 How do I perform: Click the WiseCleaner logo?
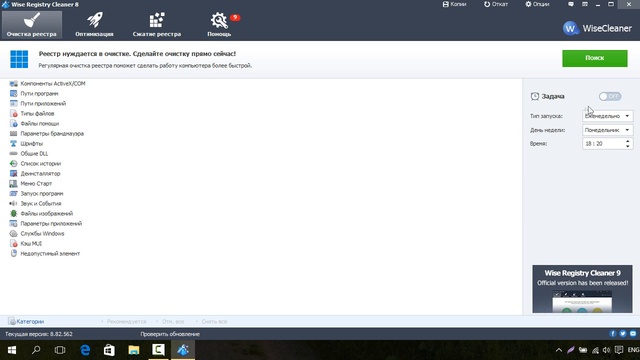pyautogui.click(x=597, y=28)
